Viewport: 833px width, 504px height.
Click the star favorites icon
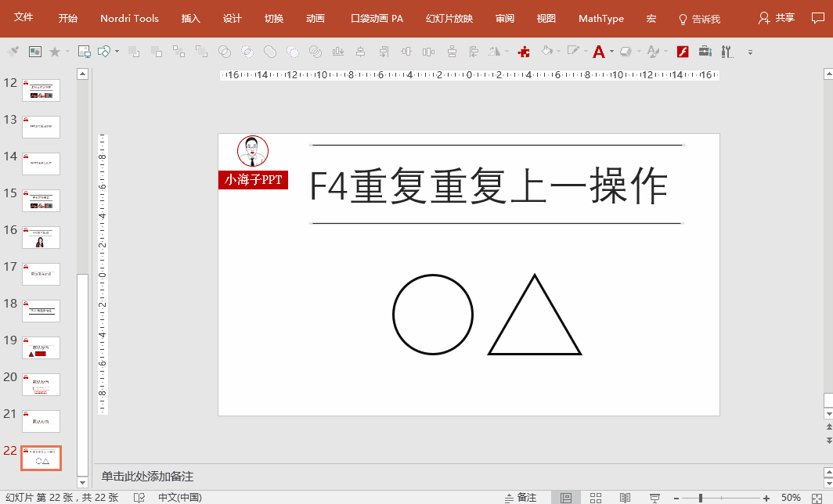click(55, 52)
